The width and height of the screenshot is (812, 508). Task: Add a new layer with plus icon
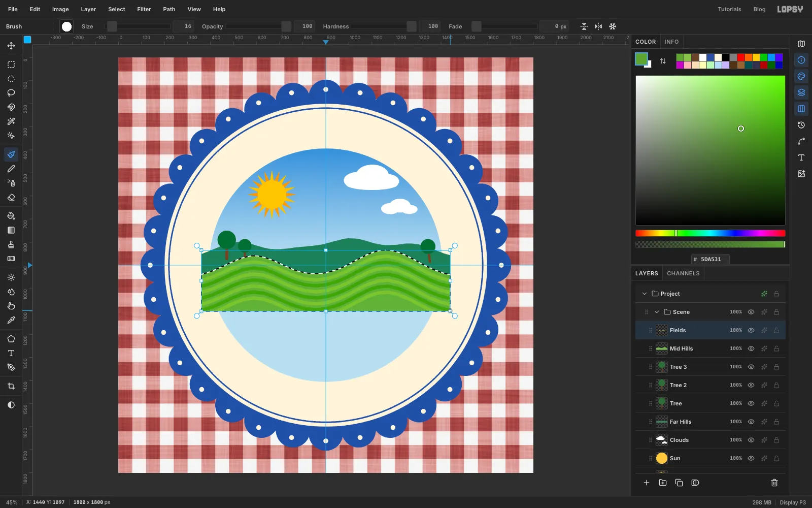click(647, 483)
